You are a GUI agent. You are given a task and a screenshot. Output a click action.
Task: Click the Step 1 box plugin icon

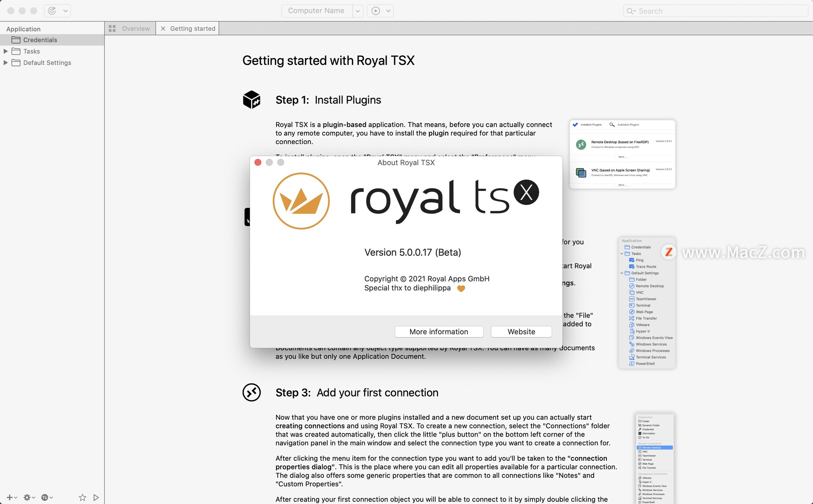(252, 100)
